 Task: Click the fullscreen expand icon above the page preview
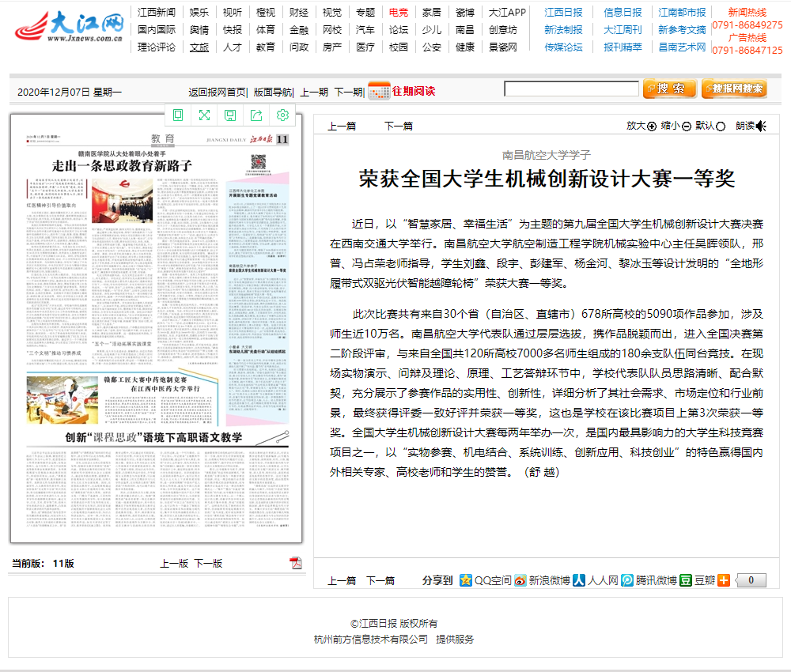(204, 115)
